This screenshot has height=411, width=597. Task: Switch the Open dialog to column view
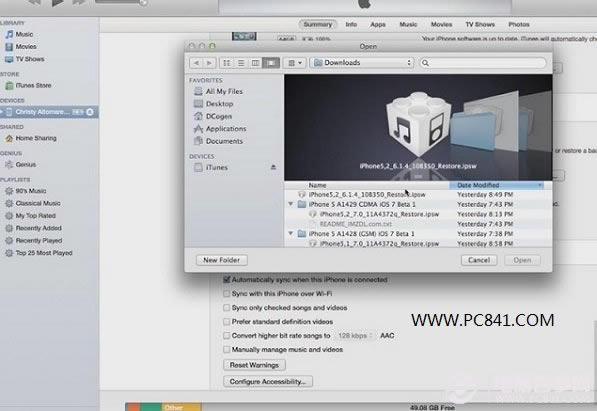click(255, 63)
